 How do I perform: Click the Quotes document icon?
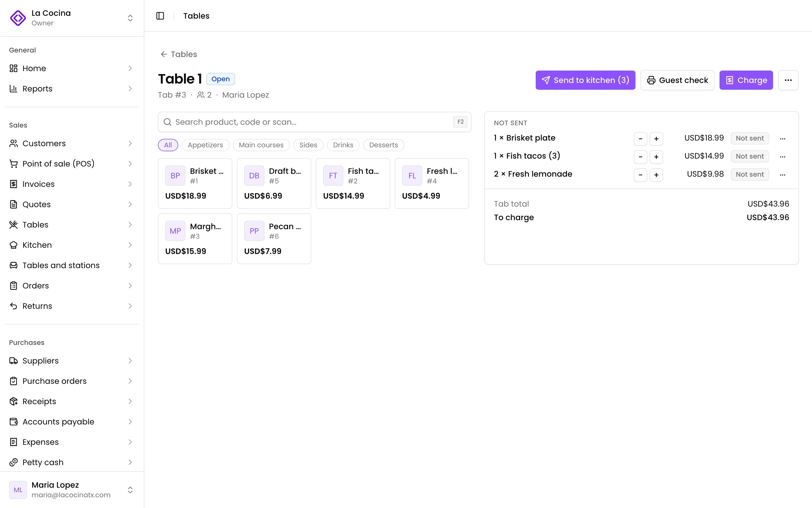pyautogui.click(x=14, y=204)
